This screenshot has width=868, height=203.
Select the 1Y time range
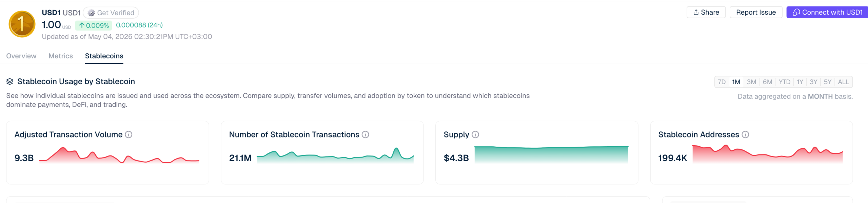[800, 82]
